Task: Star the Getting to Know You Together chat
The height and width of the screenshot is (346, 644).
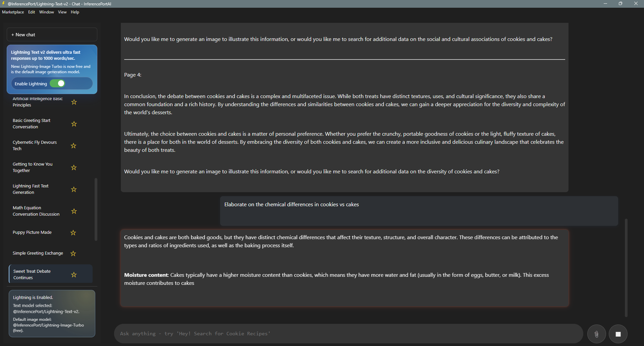Action: pos(74,168)
